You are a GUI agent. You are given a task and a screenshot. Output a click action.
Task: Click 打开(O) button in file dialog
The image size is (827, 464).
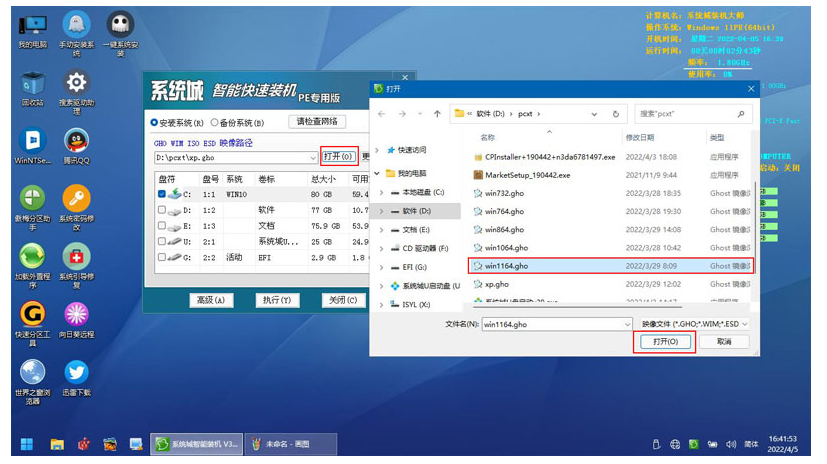[665, 342]
